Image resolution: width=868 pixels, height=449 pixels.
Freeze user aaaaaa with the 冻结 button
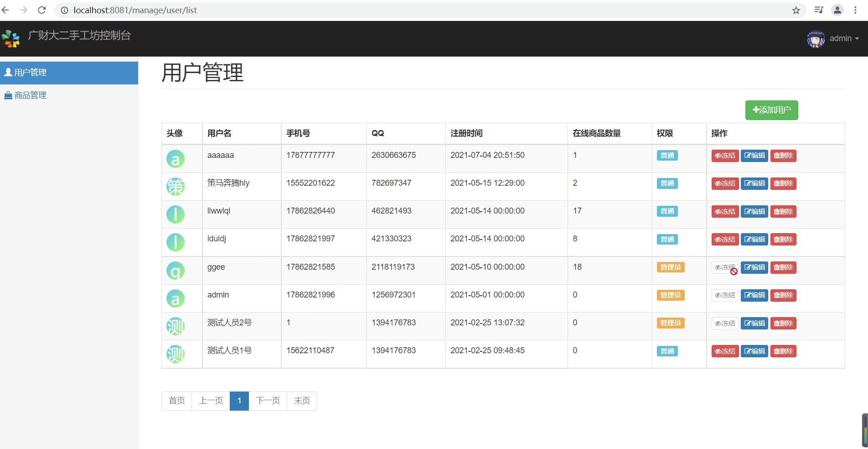[725, 156]
